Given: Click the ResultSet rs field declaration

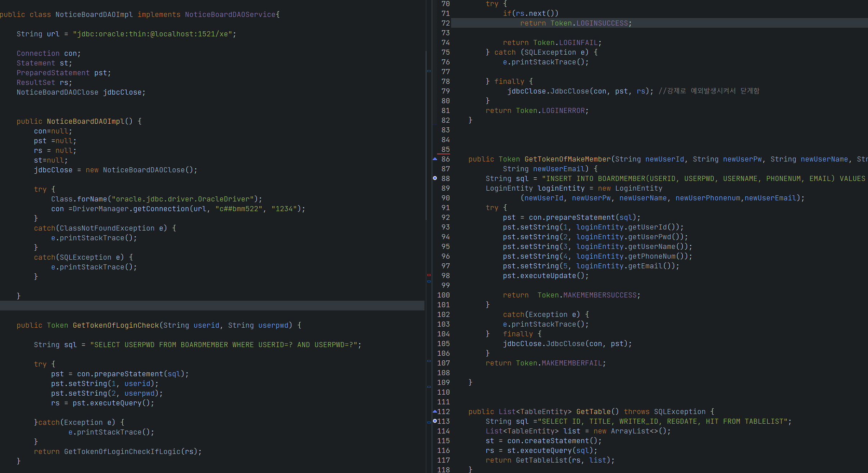Looking at the screenshot, I should click(x=44, y=82).
